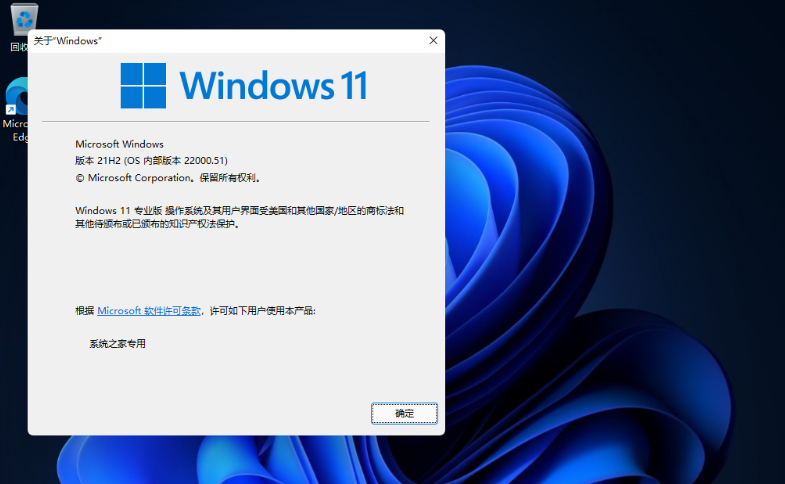785x484 pixels.
Task: Click the "Microsoft Windows" text line
Action: tap(119, 144)
